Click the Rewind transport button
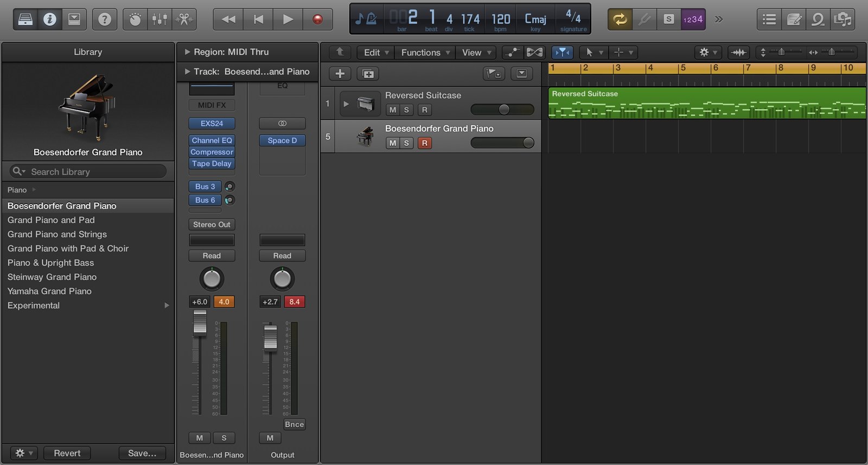This screenshot has width=868, height=465. [x=228, y=20]
